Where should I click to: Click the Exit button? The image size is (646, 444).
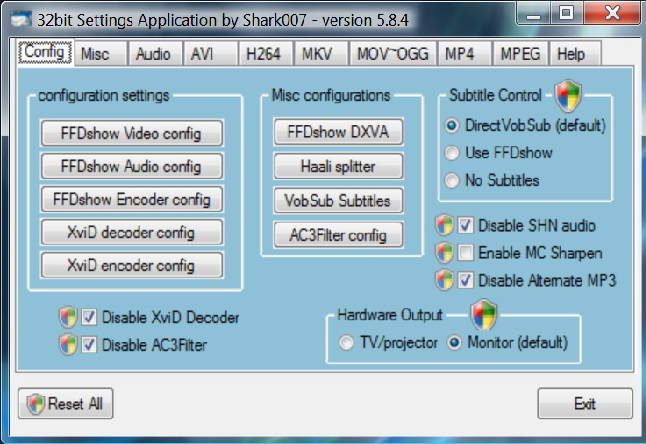(585, 404)
